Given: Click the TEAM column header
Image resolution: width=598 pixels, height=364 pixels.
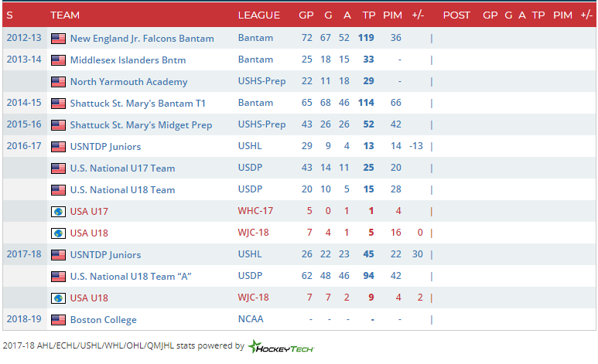Looking at the screenshot, I should coord(65,15).
